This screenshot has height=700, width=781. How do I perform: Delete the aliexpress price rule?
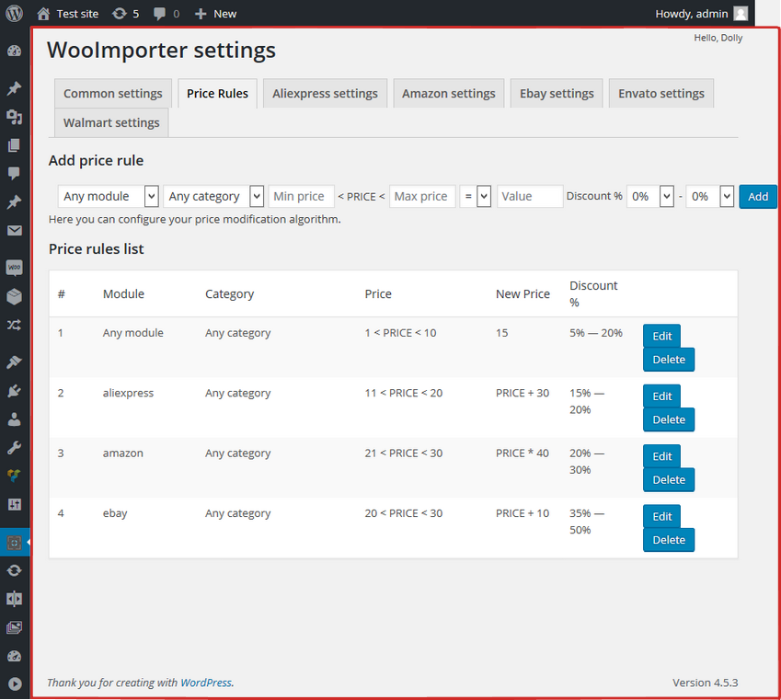[x=669, y=420]
